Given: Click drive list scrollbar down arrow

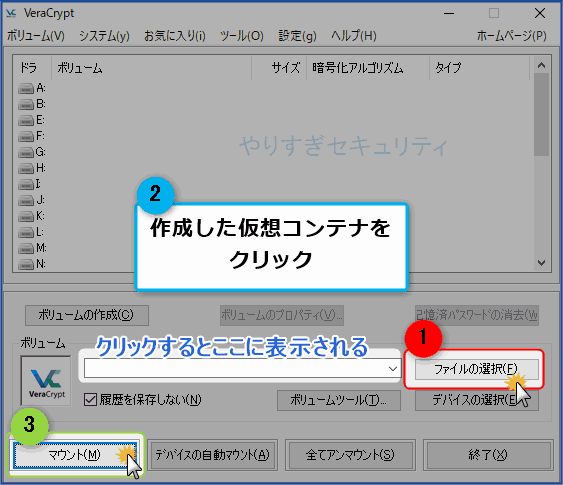Looking at the screenshot, I should tap(541, 263).
